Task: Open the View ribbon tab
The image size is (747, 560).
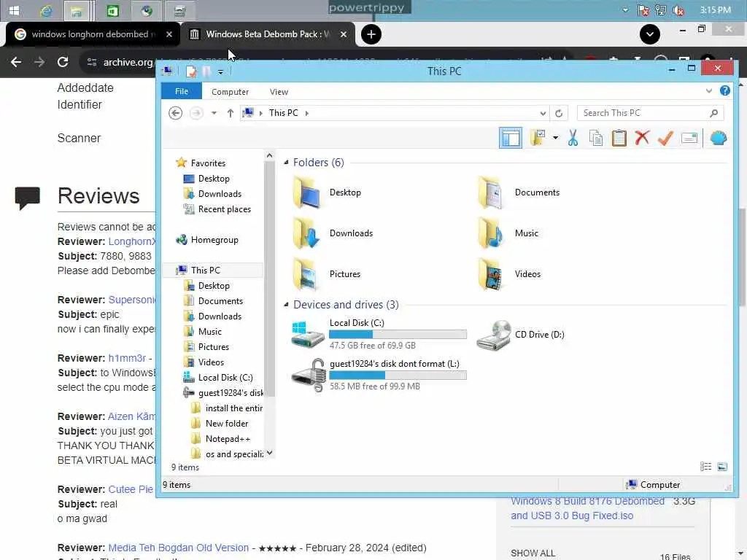Action: pyautogui.click(x=279, y=92)
